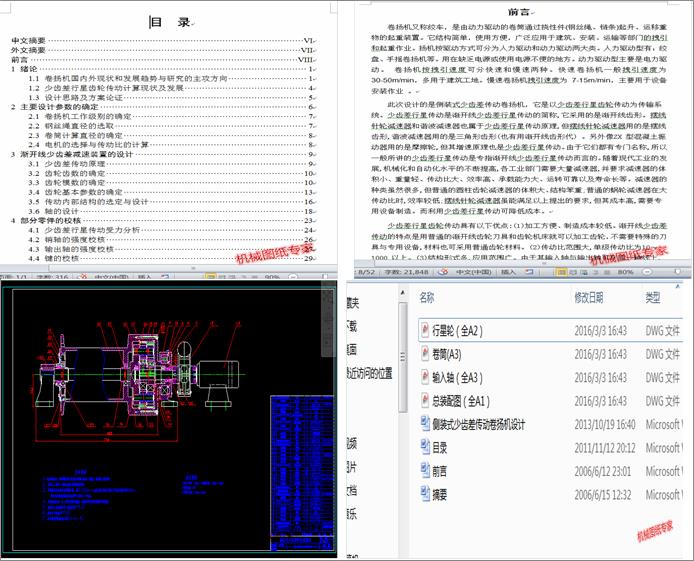Click TOC entry 4.1 少齿差行星传动受力分析
The image size is (694, 561).
(x=84, y=230)
